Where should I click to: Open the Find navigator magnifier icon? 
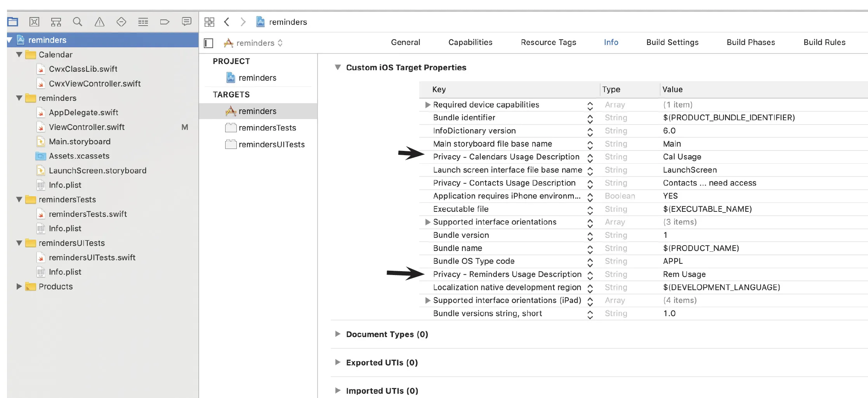point(78,22)
